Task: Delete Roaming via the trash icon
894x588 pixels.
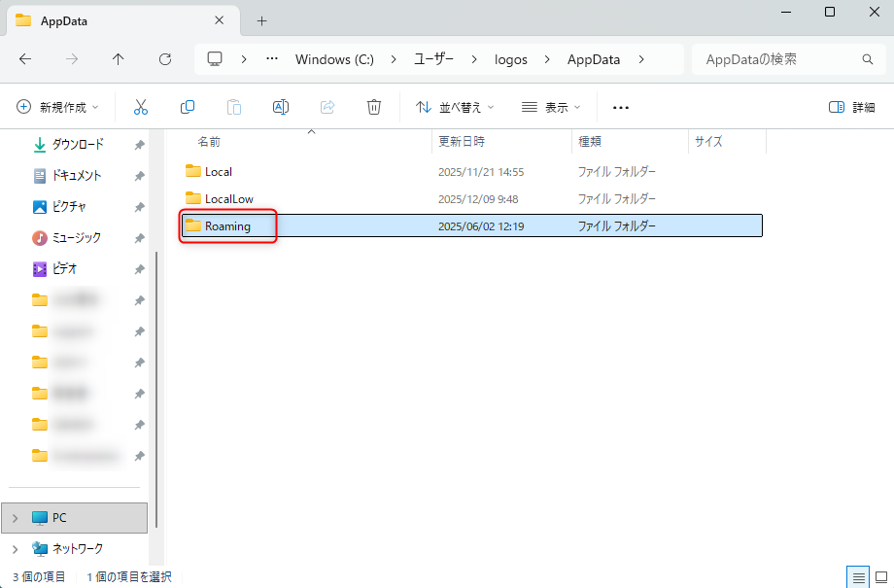Action: (374, 107)
